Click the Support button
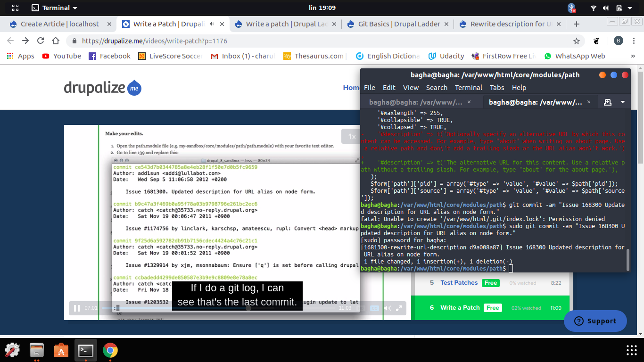The width and height of the screenshot is (644, 362). coord(595,321)
